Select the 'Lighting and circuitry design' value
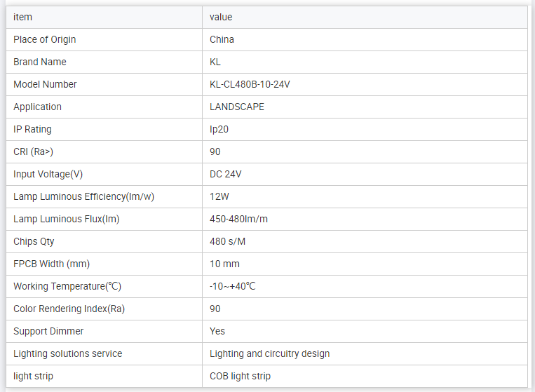 (x=269, y=353)
